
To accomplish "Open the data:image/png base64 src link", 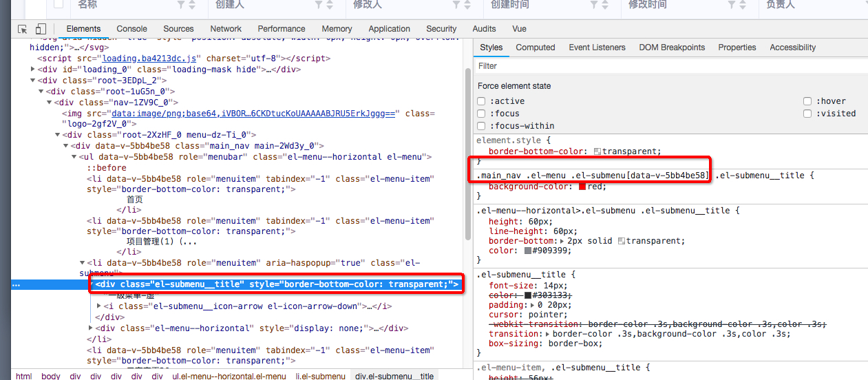I will [255, 114].
